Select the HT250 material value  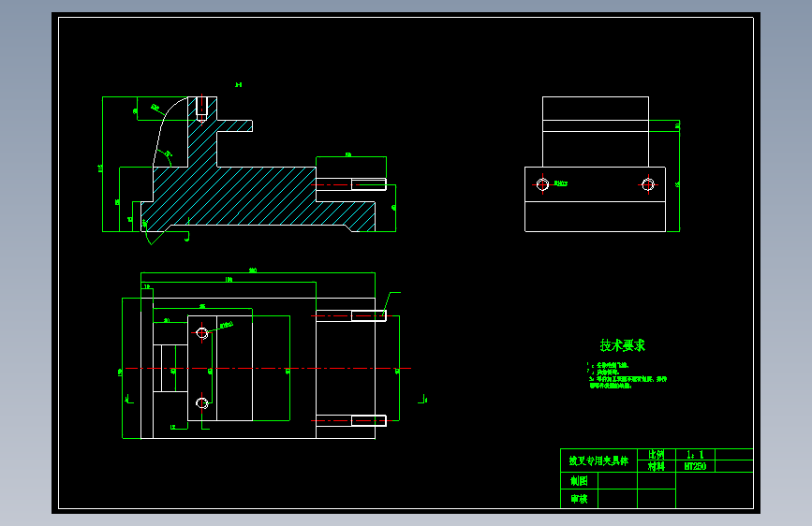[695, 466]
